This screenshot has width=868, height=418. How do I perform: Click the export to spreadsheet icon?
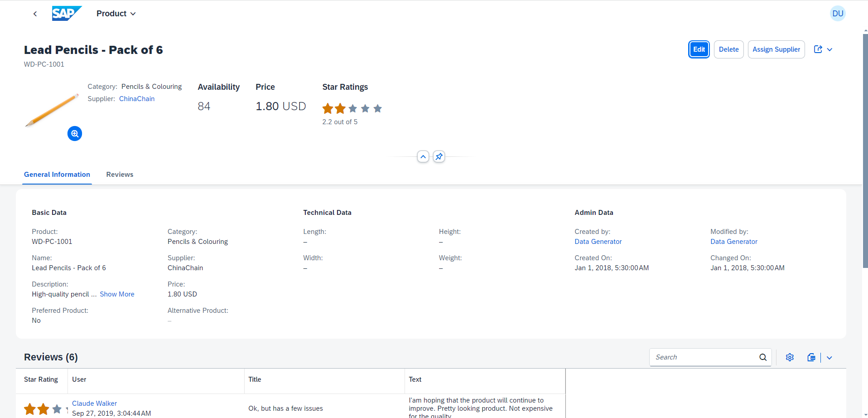811,357
